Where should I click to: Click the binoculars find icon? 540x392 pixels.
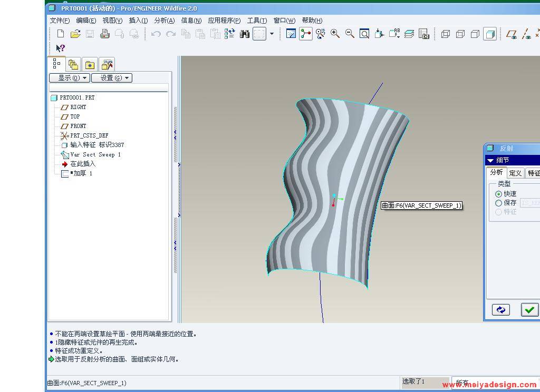click(244, 34)
